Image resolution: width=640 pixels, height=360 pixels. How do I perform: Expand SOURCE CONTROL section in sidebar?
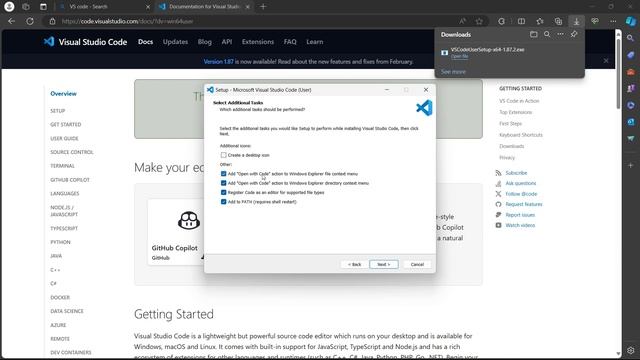click(x=72, y=152)
